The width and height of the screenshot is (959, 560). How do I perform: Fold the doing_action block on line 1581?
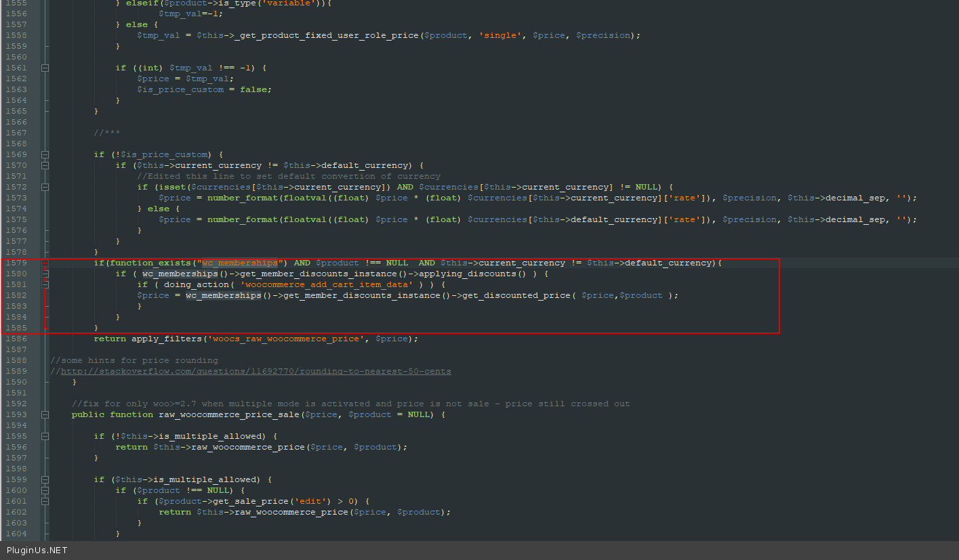coord(45,284)
